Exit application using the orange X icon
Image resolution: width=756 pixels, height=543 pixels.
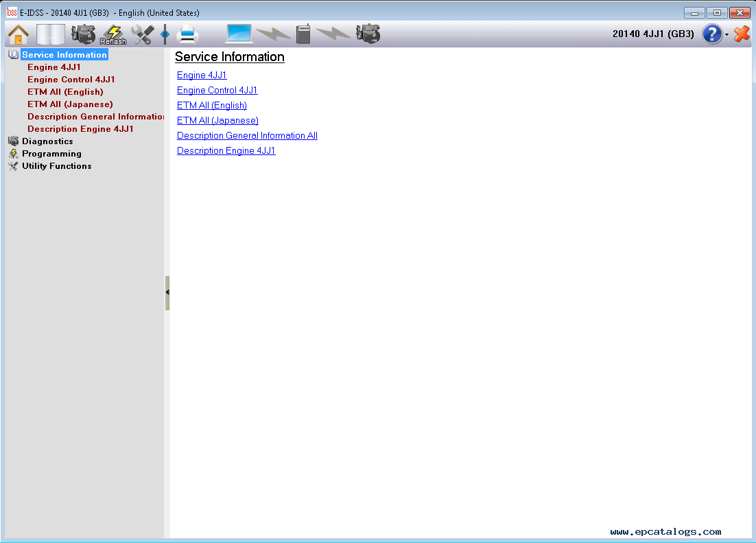[x=742, y=34]
